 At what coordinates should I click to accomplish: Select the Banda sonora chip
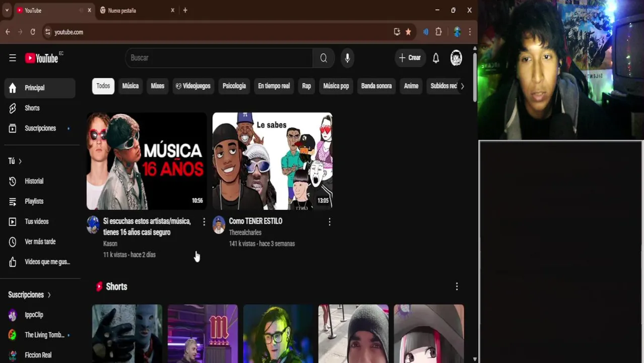click(x=376, y=86)
